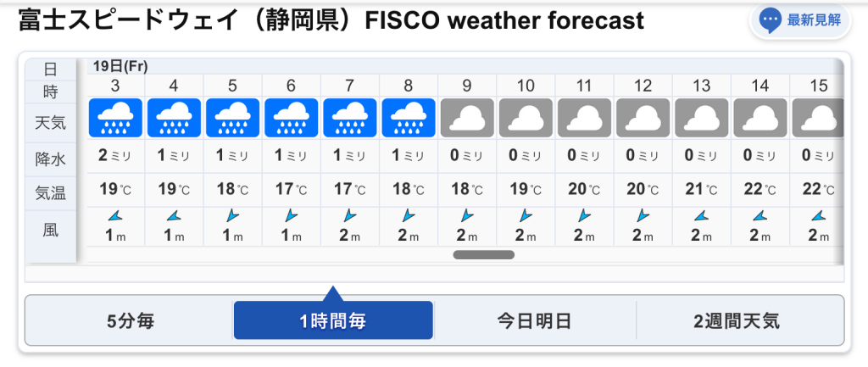Select the 1時間毎 tab
The width and height of the screenshot is (868, 367).
[333, 320]
